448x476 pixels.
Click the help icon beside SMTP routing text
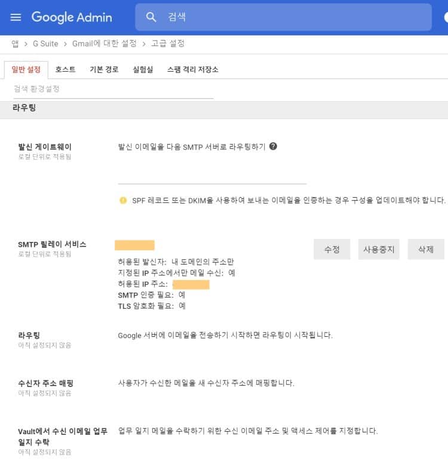click(273, 146)
